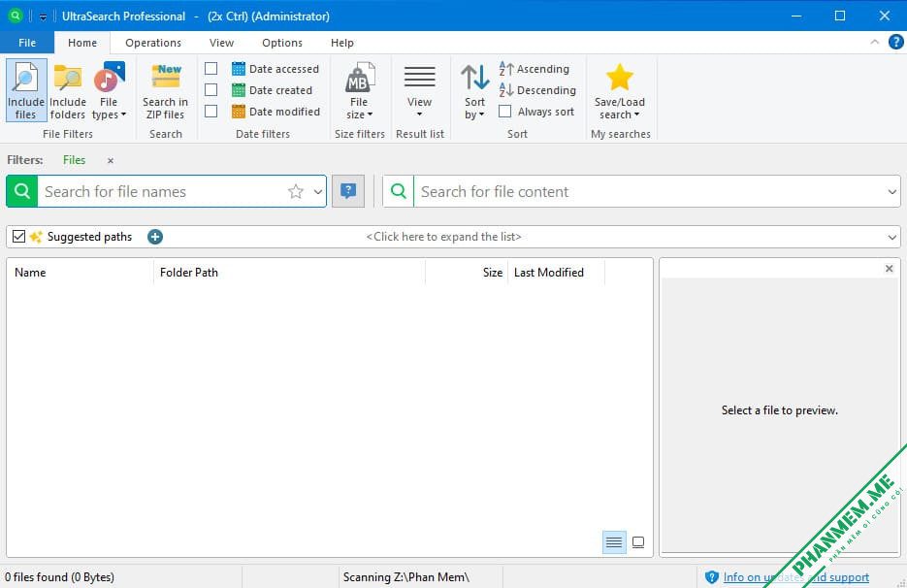
Task: Click the green file name search icon
Action: [22, 191]
